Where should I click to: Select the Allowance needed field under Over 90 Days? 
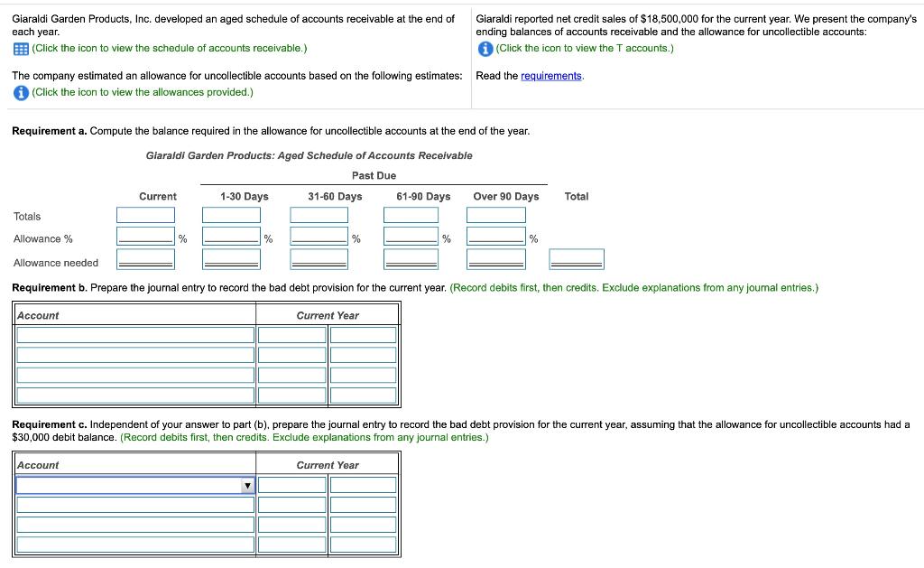pyautogui.click(x=496, y=259)
